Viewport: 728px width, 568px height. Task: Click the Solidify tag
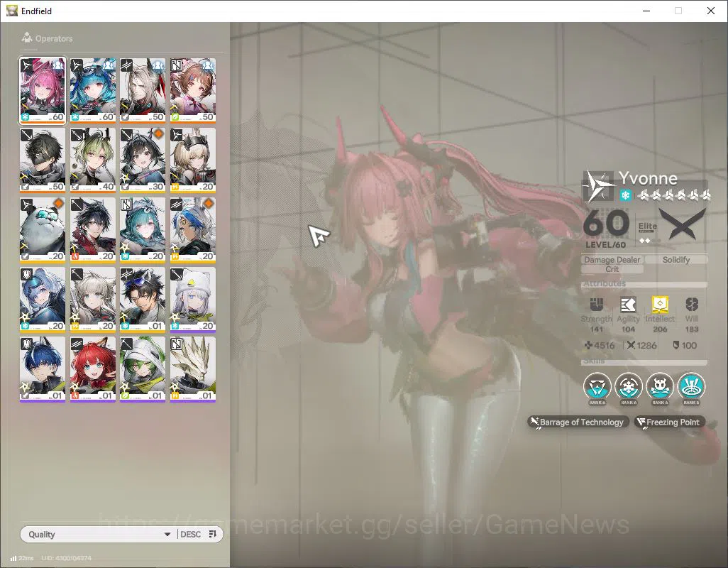(676, 260)
